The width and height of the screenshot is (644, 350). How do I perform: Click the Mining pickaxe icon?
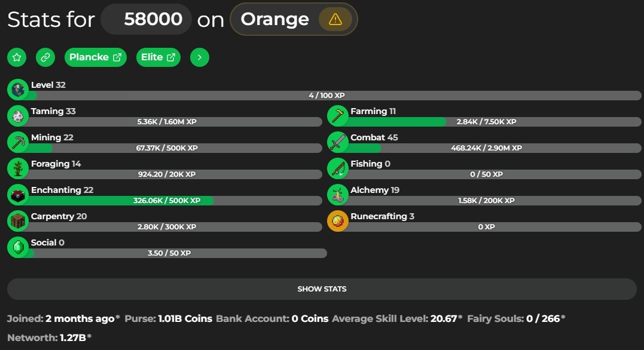pos(18,142)
